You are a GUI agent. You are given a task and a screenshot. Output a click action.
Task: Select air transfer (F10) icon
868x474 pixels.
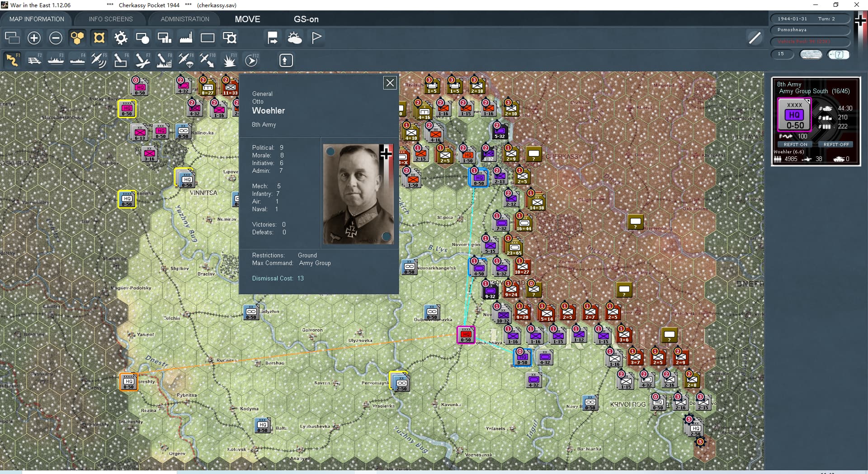(x=208, y=60)
